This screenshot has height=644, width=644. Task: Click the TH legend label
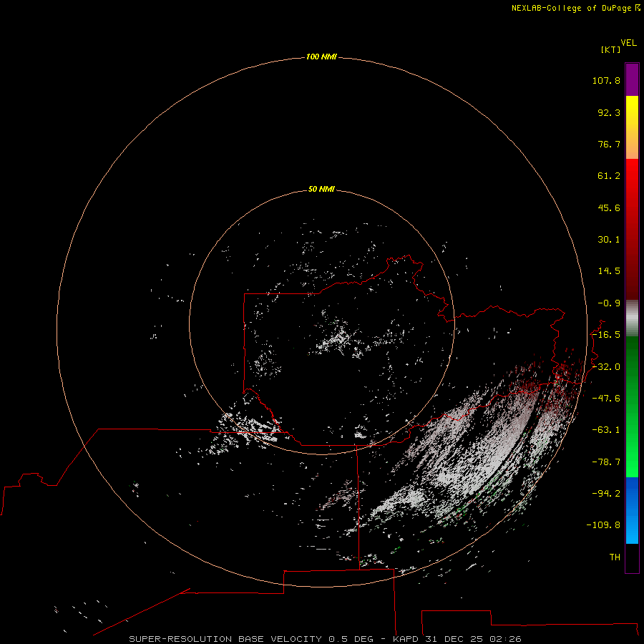(615, 557)
